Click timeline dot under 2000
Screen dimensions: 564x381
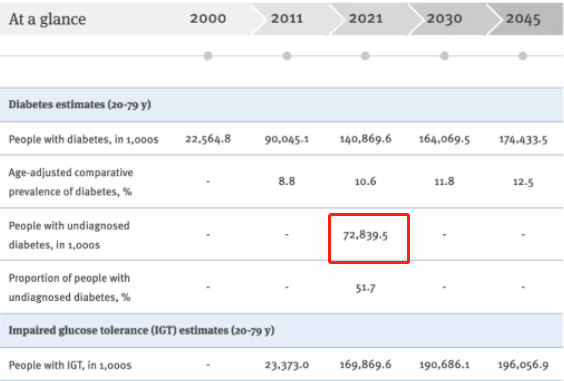[208, 56]
